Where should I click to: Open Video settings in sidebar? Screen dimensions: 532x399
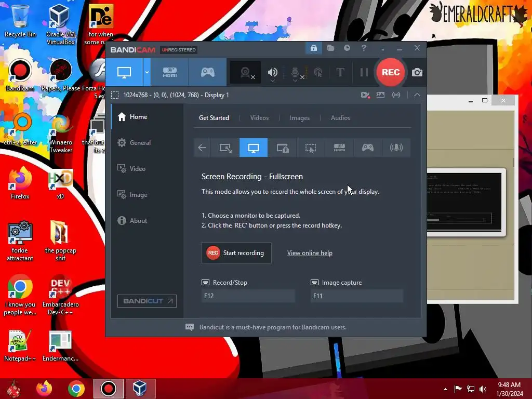point(147,169)
